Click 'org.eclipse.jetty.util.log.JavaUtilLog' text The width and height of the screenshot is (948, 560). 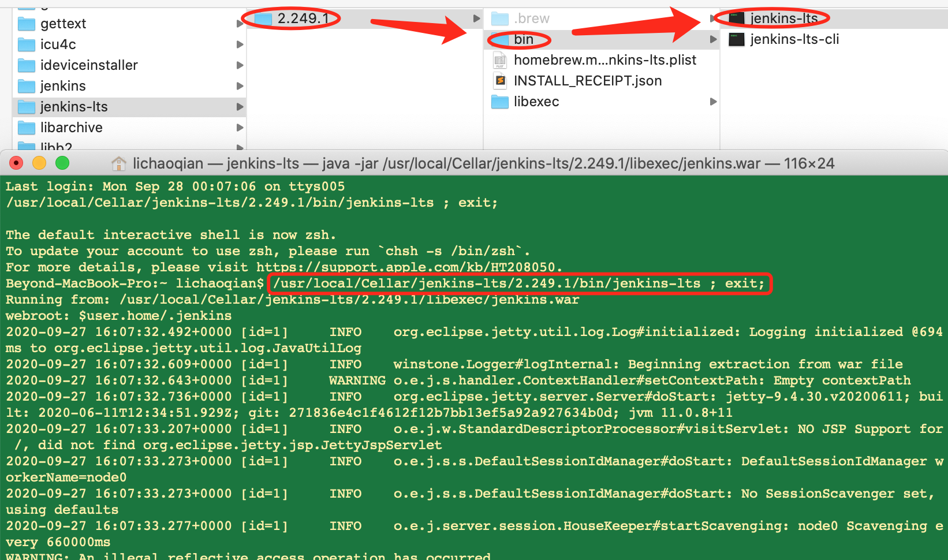click(208, 348)
